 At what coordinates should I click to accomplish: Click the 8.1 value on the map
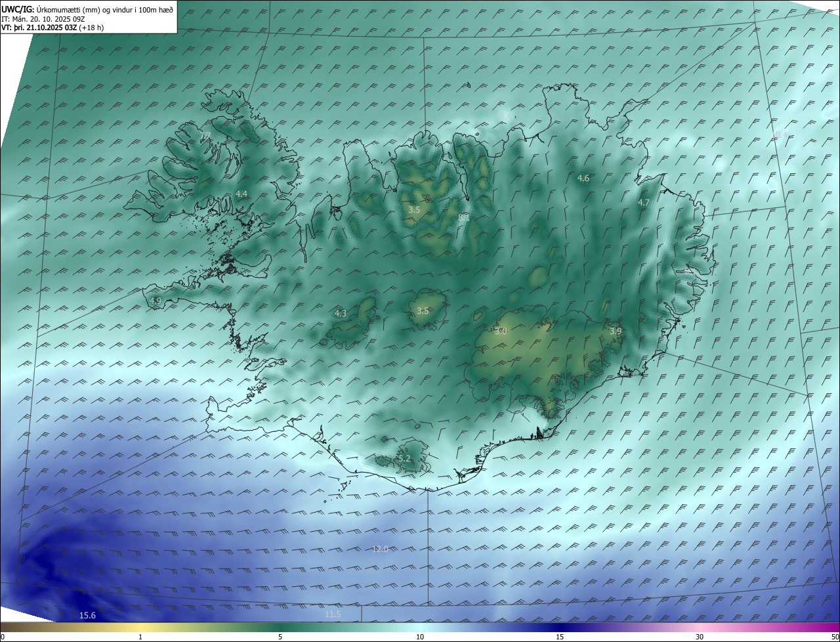(464, 217)
